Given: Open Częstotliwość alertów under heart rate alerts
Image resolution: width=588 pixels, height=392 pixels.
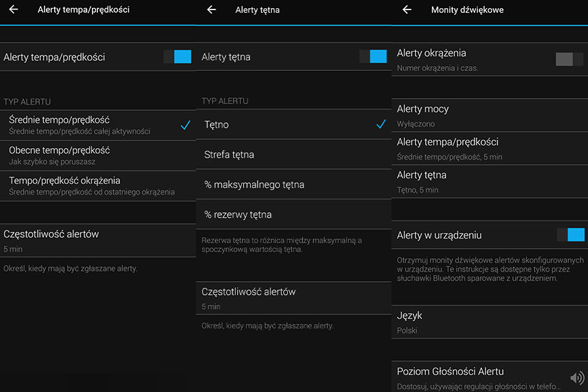Looking at the screenshot, I should tap(293, 298).
